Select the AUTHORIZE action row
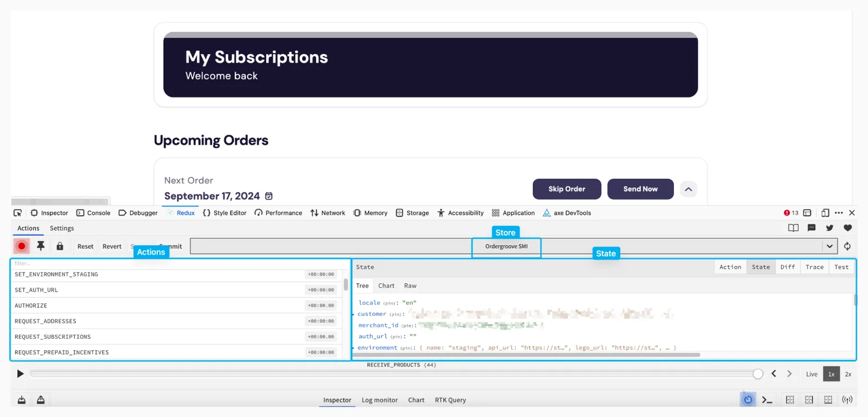 pos(176,306)
